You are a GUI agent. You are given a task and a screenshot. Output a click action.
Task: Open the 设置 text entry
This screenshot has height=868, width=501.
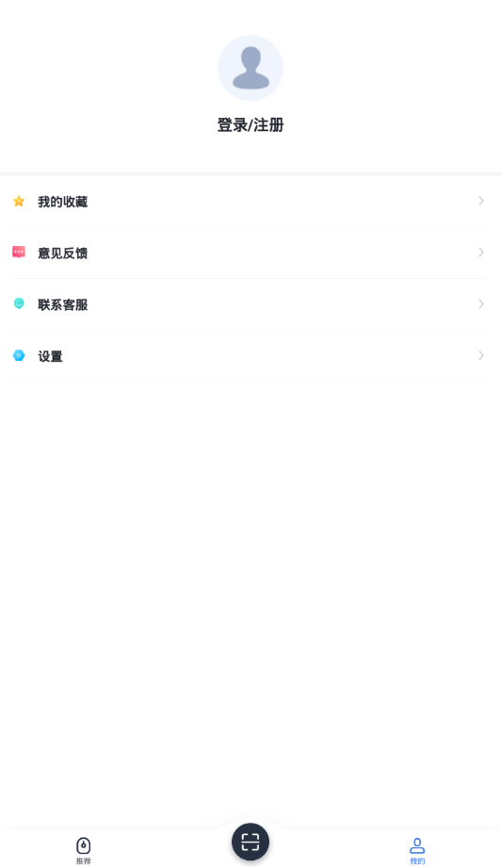[x=50, y=356]
